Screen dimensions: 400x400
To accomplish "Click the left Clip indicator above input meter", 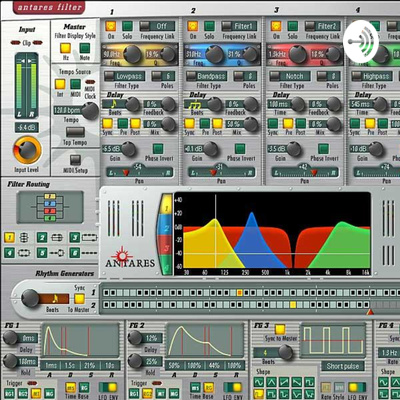I will coord(16,43).
